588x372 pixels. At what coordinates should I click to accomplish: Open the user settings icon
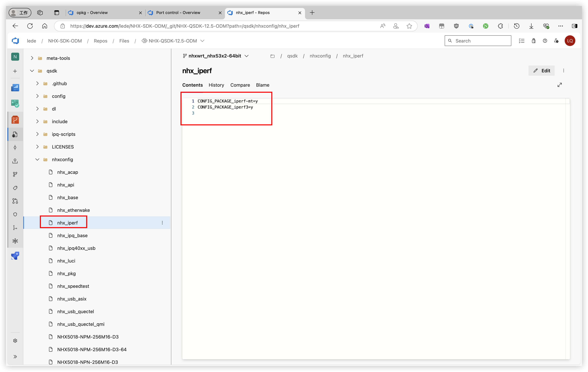pyautogui.click(x=556, y=41)
